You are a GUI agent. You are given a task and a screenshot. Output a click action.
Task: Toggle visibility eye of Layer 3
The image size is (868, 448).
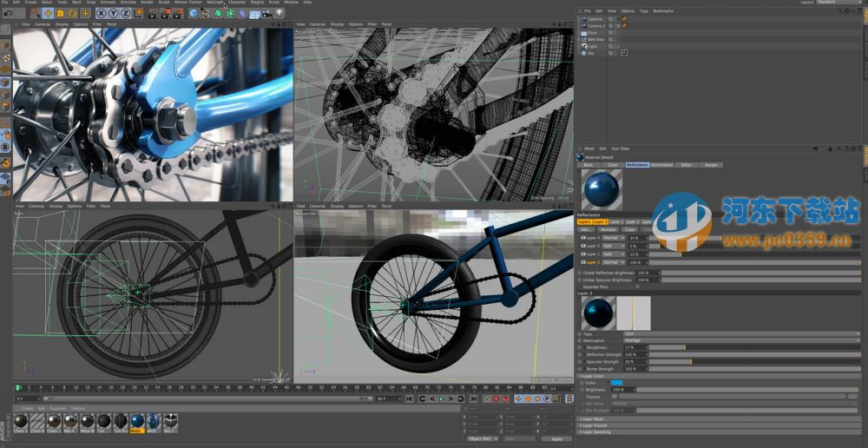tap(583, 262)
